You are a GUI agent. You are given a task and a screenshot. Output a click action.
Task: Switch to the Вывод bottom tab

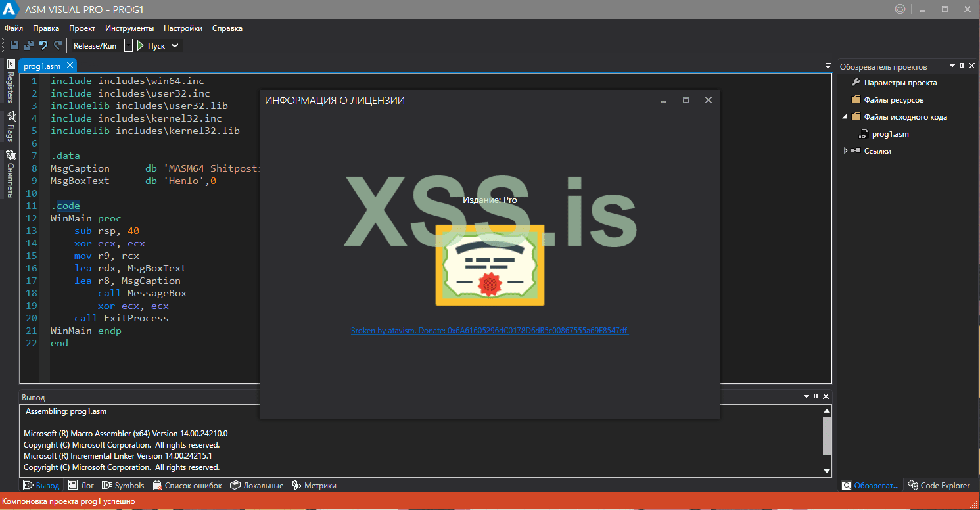click(x=41, y=486)
